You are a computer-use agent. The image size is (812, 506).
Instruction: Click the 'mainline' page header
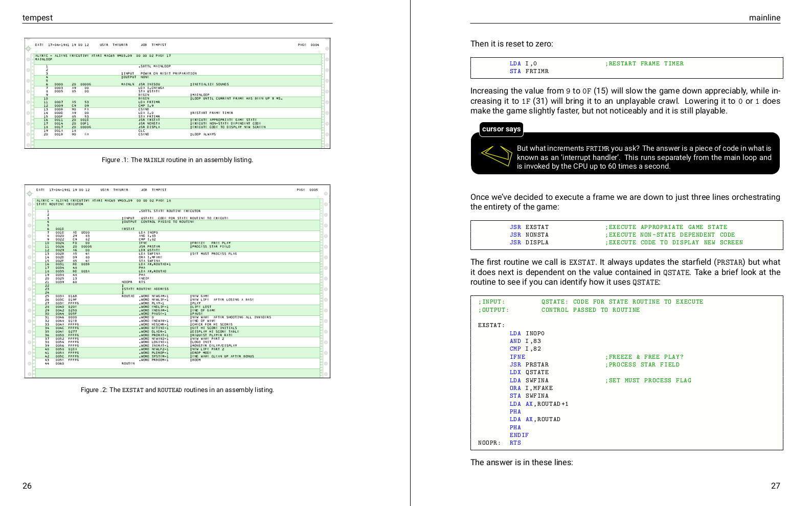(764, 18)
